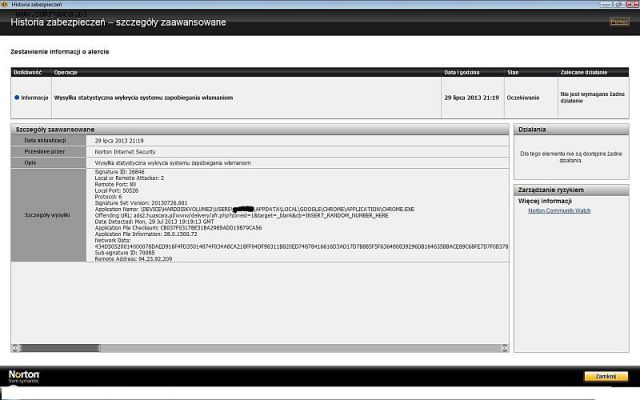Image resolution: width=640 pixels, height=400 pixels.
Task: Click 'Nie jest wymagane żadne działanie' cell
Action: pyautogui.click(x=592, y=97)
